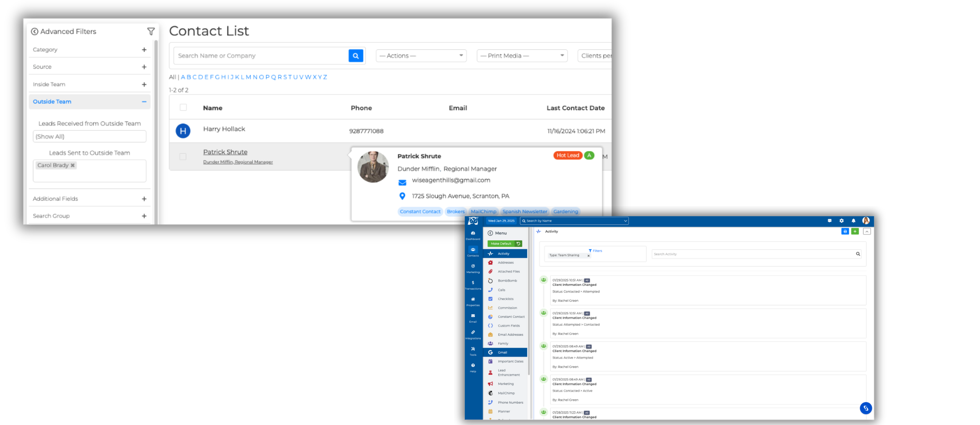Image resolution: width=980 pixels, height=425 pixels.
Task: Click the magnifier icon in Search Activity field
Action: 858,254
